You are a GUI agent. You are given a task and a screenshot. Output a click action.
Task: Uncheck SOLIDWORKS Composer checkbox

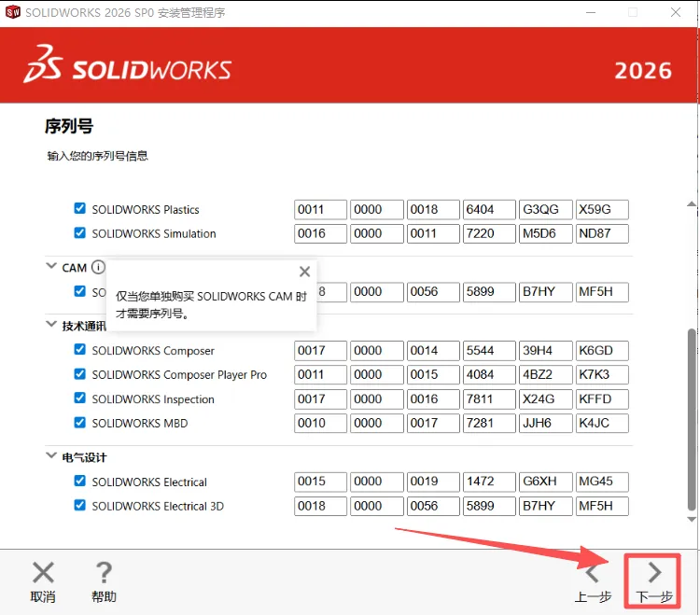point(80,349)
